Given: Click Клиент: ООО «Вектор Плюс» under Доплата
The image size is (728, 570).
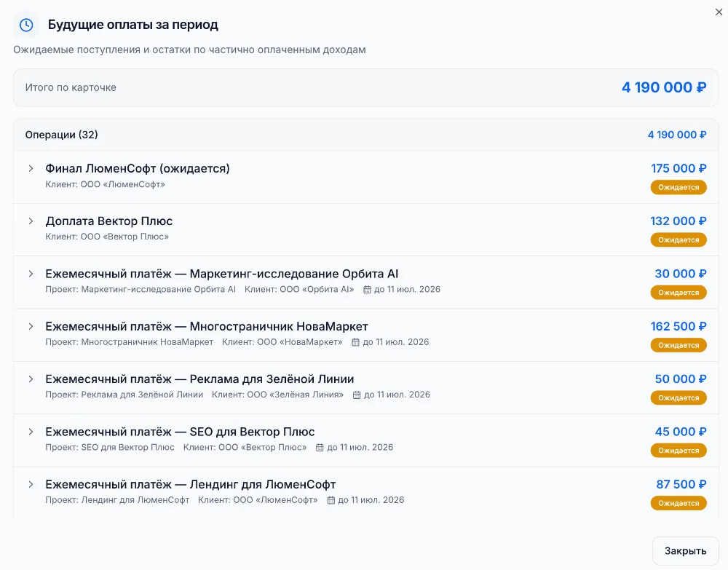Looking at the screenshot, I should click(107, 237).
